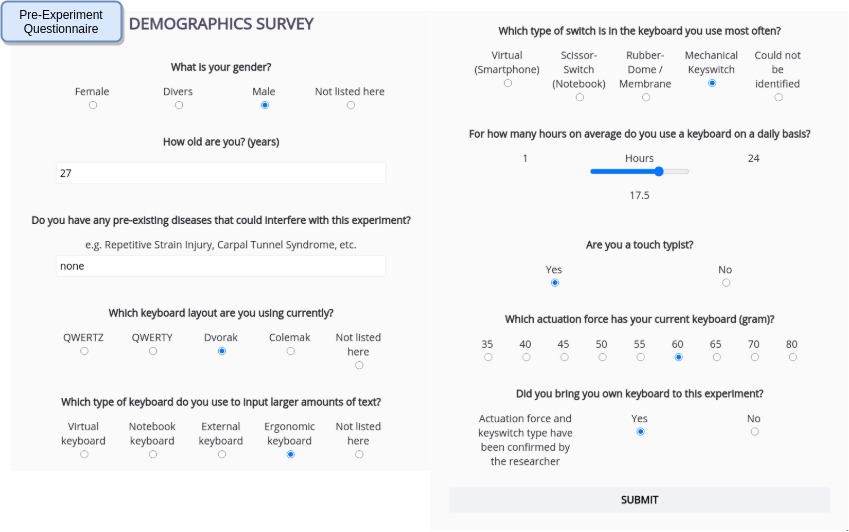Viewport: 849px width, 532px height.
Task: Select 'Not listed here' gender option
Action: [350, 105]
